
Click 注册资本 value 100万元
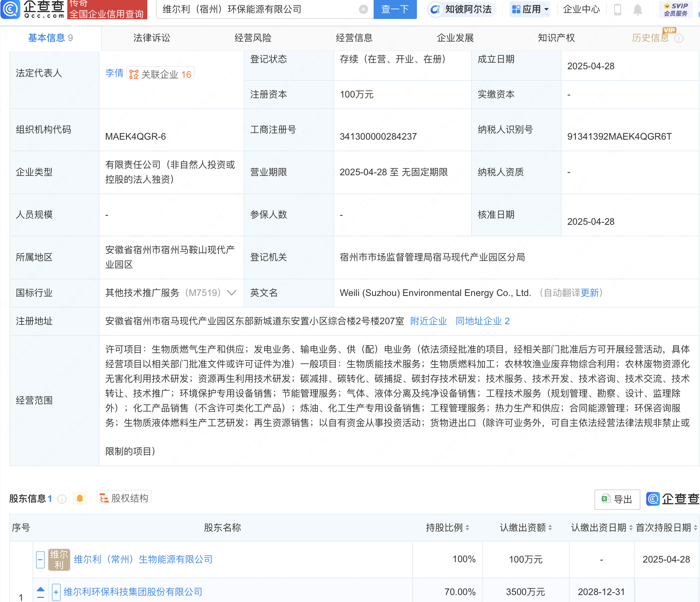pos(357,94)
